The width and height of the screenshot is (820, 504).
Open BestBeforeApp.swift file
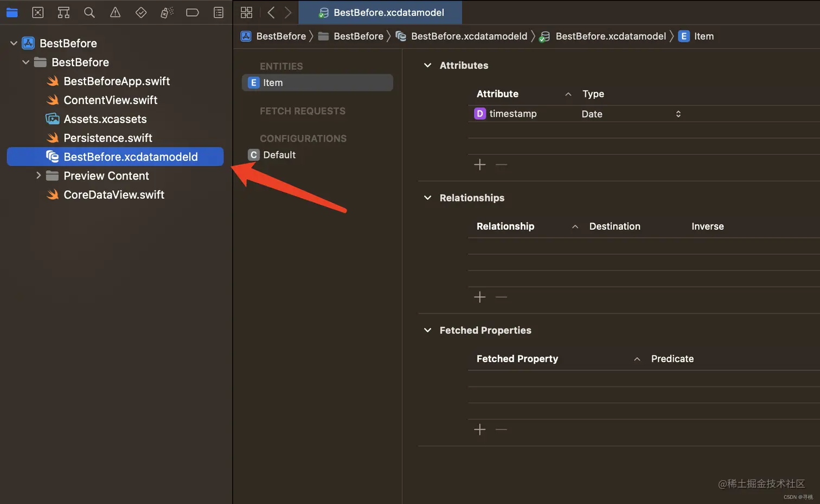tap(117, 81)
